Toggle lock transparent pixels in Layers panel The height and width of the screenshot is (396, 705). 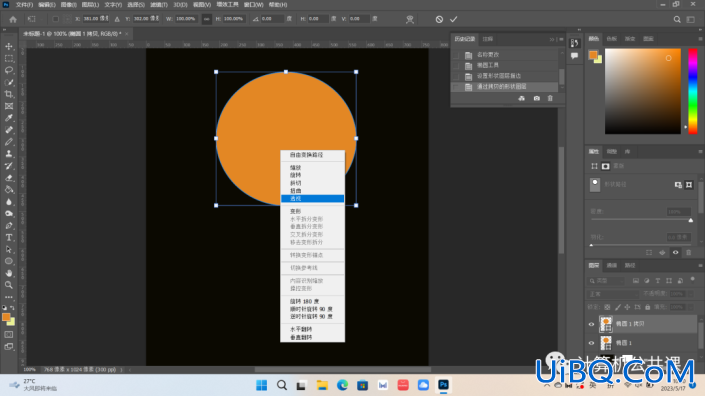point(607,307)
